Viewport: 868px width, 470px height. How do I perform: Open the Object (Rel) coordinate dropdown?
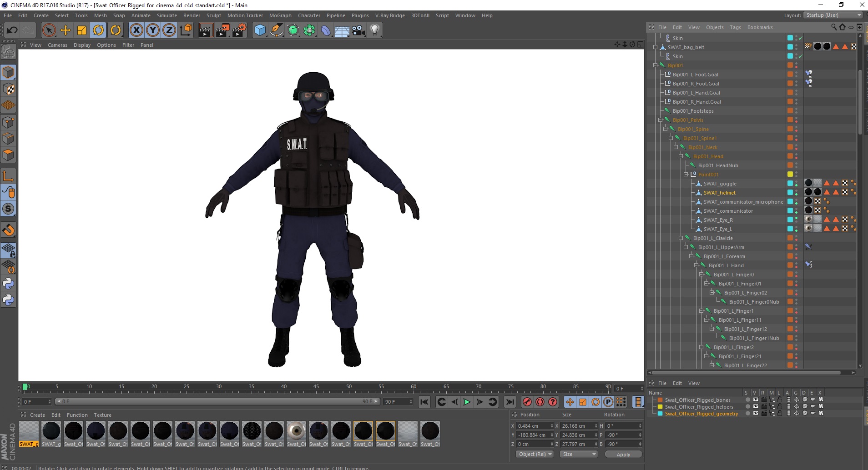click(x=535, y=454)
